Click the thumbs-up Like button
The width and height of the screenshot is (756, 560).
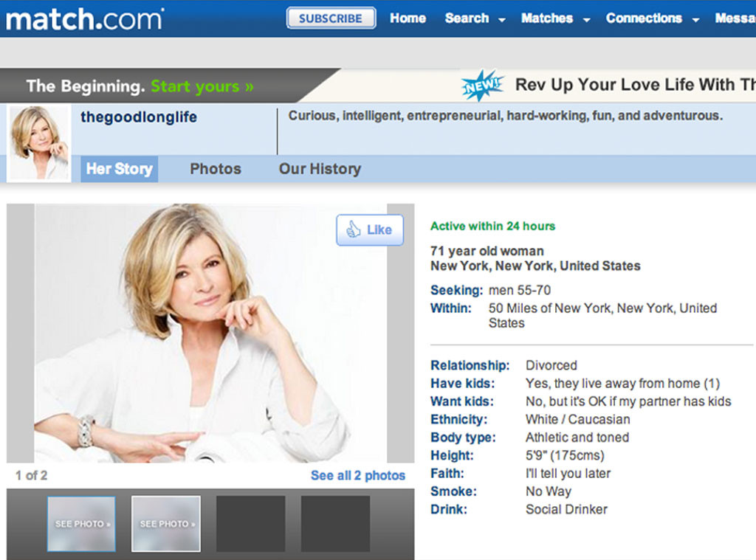pos(370,230)
